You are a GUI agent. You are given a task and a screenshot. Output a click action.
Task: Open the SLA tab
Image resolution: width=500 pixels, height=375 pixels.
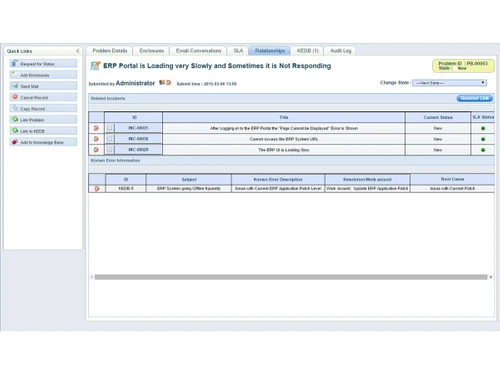(238, 51)
